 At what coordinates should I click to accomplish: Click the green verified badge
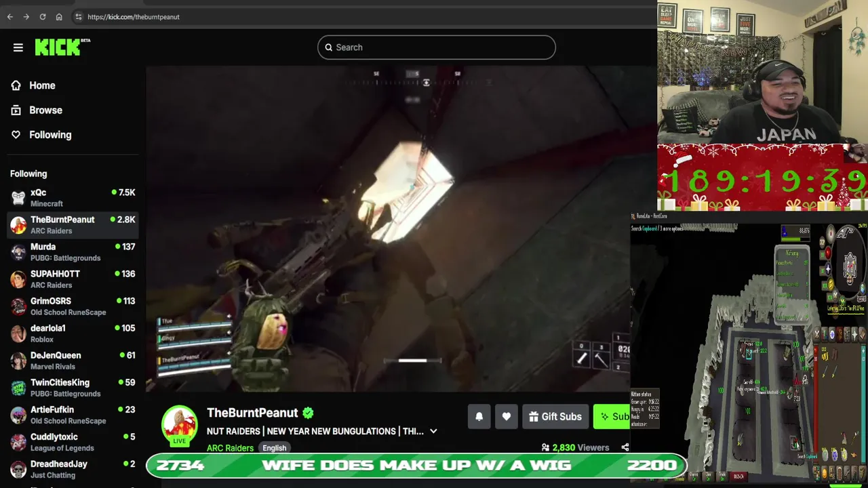308,413
